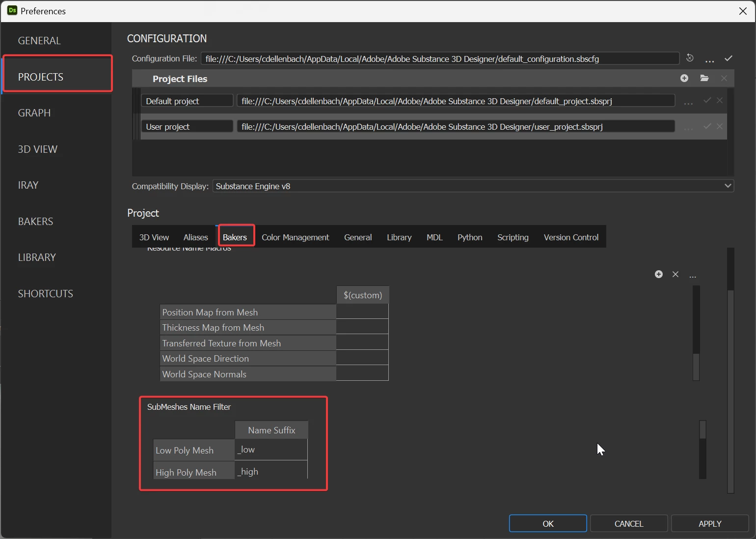Select the Position Map from Mesh row
This screenshot has height=539, width=756.
click(248, 312)
